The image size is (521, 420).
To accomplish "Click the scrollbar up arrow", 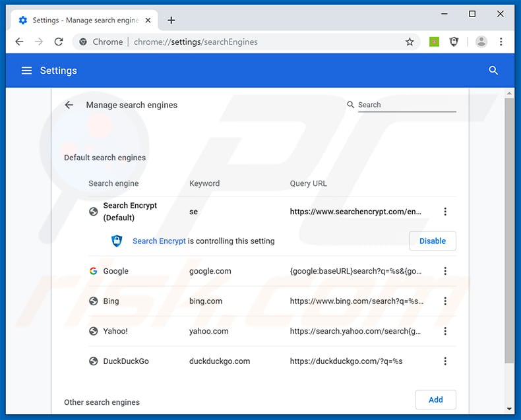I will pos(508,94).
